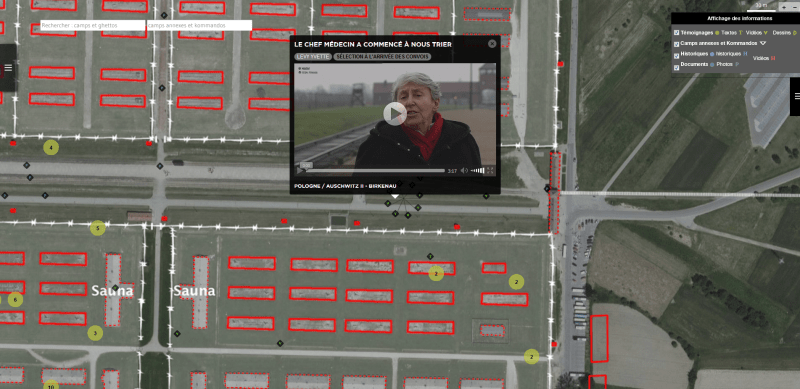Open the left hamburger menu

pos(8,68)
